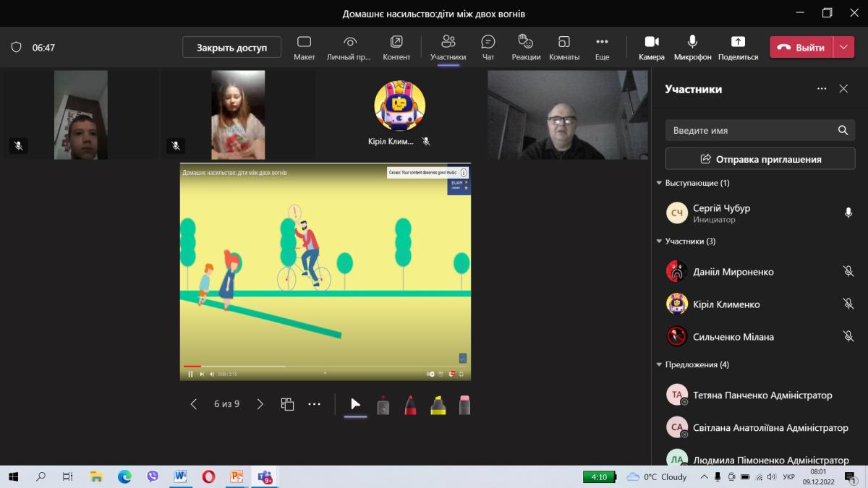Open Viber from the taskbar
Screen dimensions: 868x488
tap(153, 476)
